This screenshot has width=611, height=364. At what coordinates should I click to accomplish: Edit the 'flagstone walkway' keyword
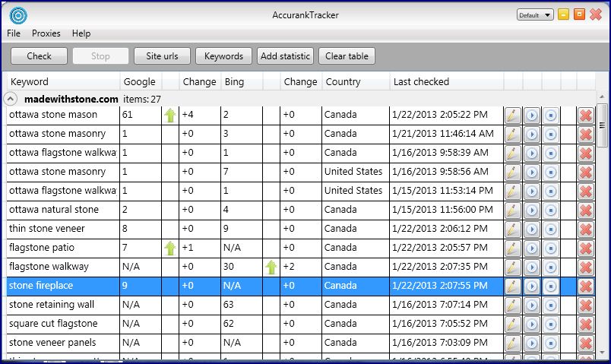click(x=512, y=267)
